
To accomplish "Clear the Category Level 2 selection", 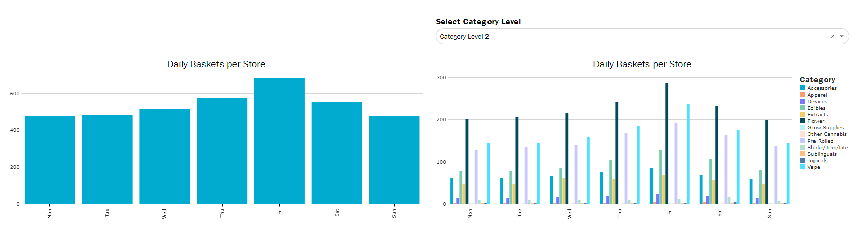I will coord(832,36).
